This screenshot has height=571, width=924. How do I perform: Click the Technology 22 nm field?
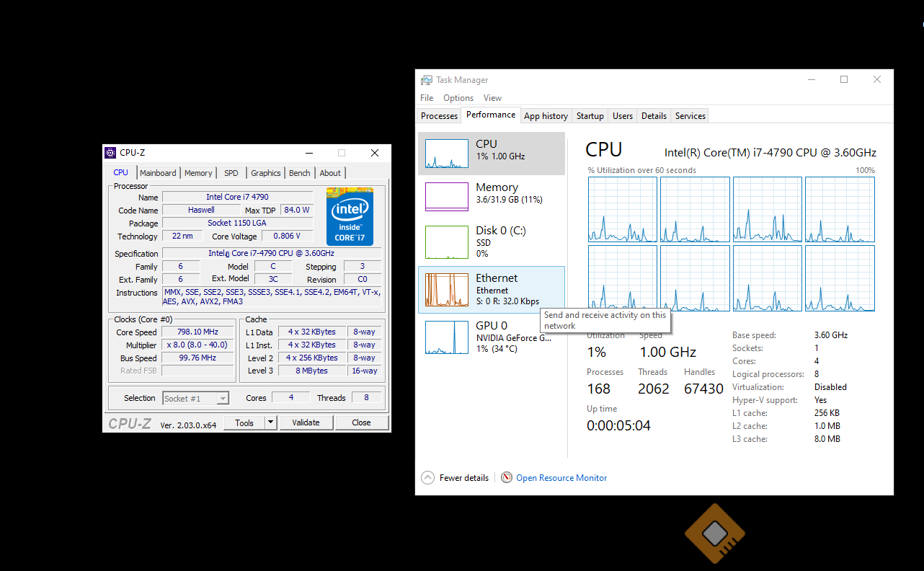pyautogui.click(x=182, y=236)
